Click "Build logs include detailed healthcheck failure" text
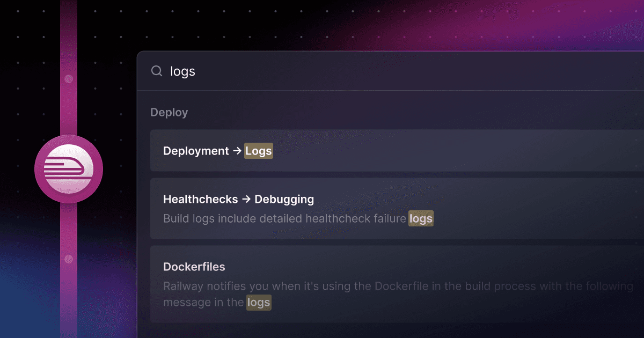The image size is (644, 338). coord(284,218)
